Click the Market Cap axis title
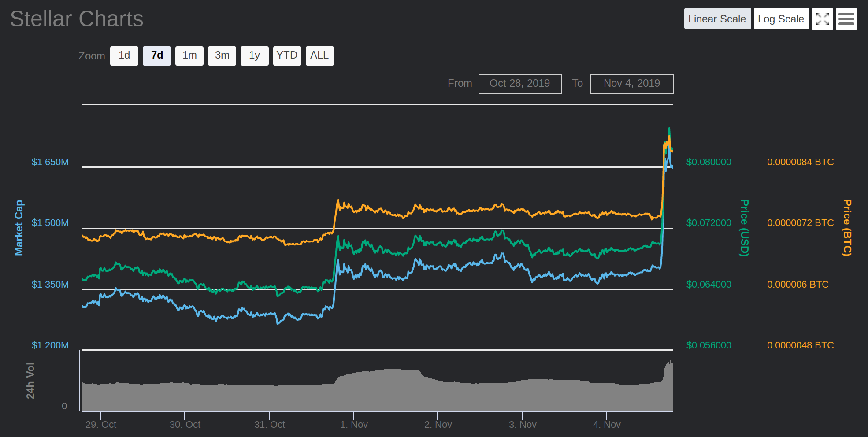This screenshot has height=437, width=868. [x=19, y=227]
